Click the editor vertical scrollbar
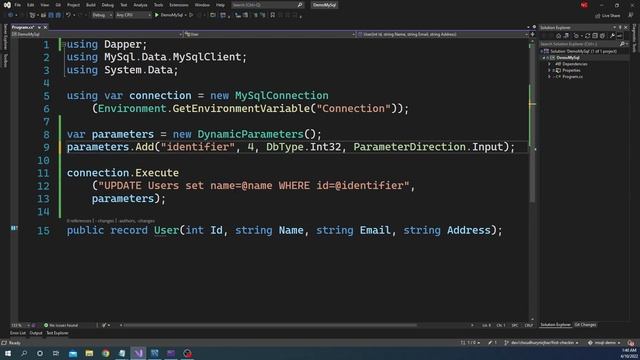This screenshot has width=640, height=360. click(x=532, y=122)
